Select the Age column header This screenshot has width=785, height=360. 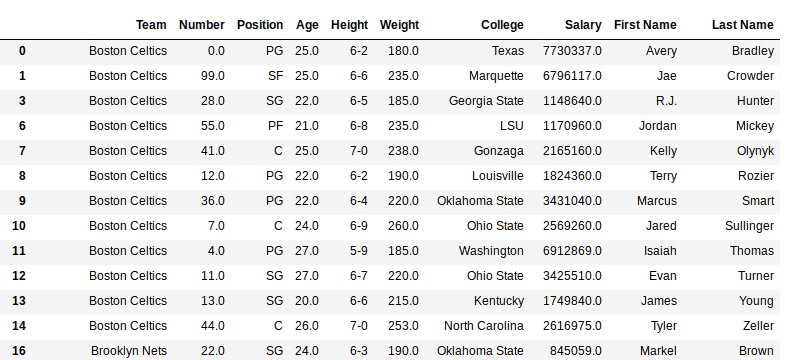coord(307,25)
